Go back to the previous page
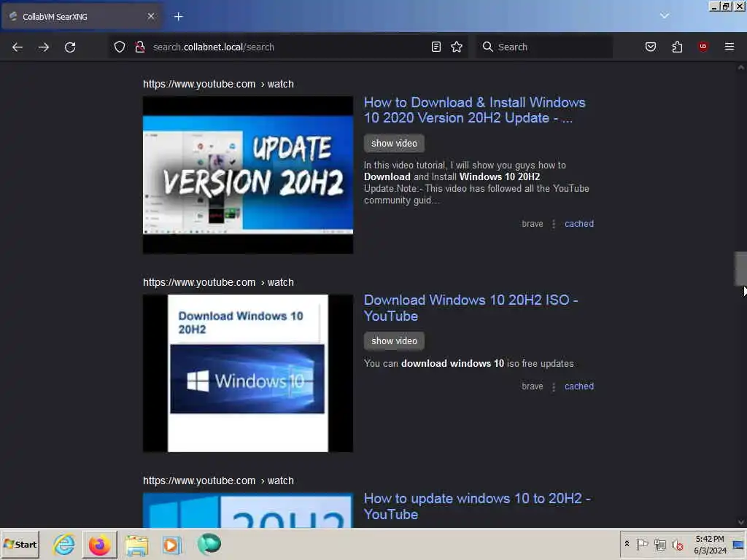This screenshot has height=560, width=747. point(18,47)
